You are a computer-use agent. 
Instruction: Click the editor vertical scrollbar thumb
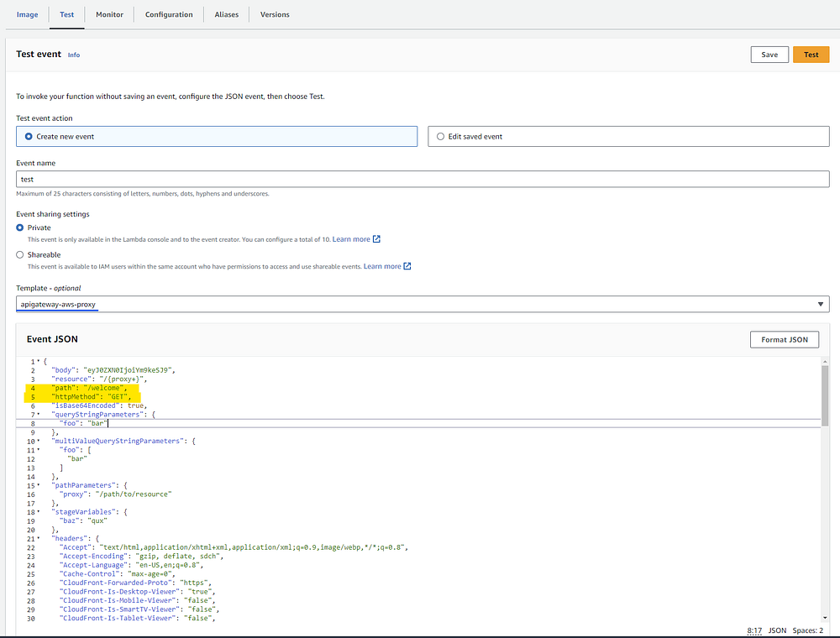pyautogui.click(x=825, y=395)
